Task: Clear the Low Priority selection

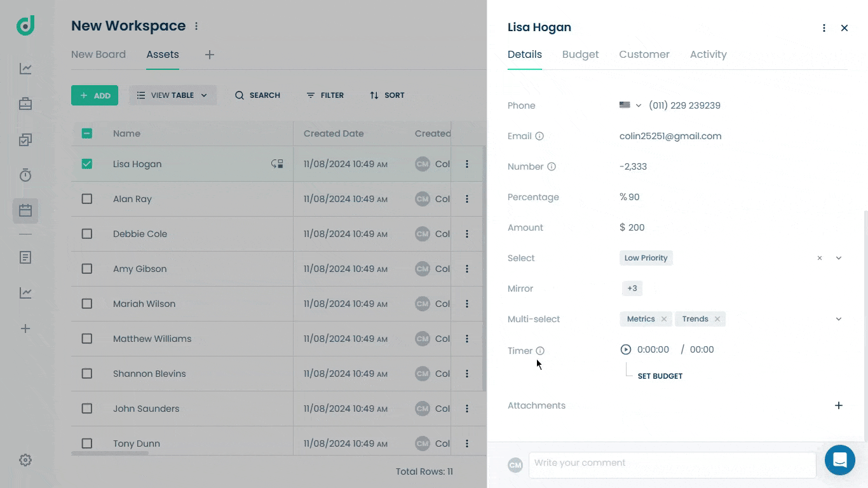Action: (x=820, y=258)
